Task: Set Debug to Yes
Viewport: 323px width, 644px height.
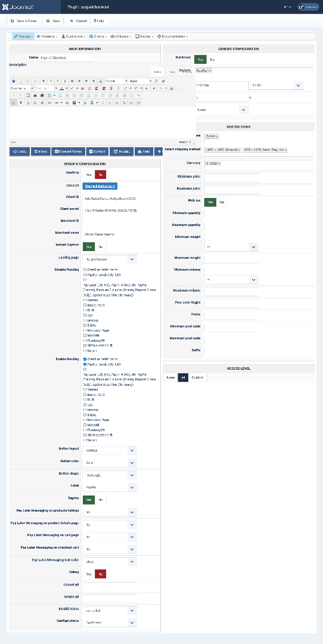Action: pos(89,574)
